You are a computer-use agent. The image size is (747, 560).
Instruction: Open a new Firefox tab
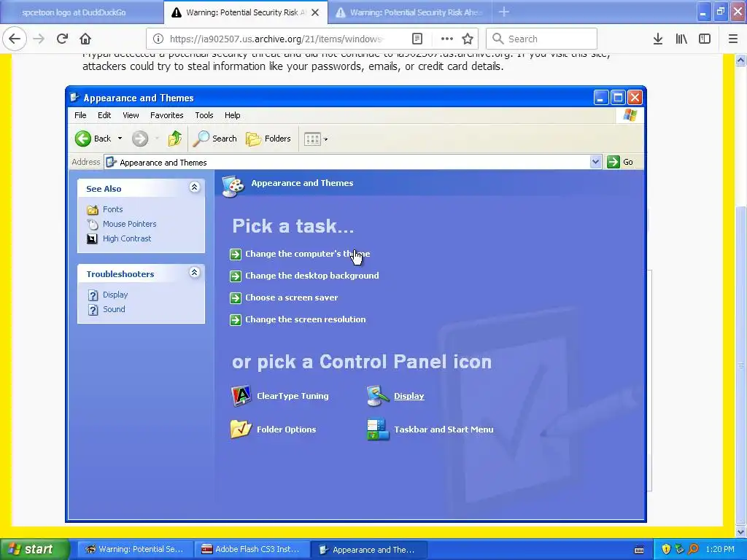(x=504, y=12)
